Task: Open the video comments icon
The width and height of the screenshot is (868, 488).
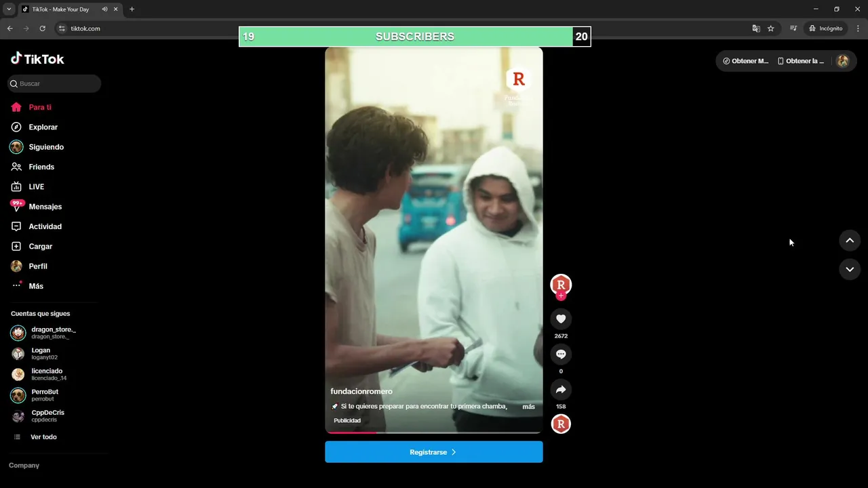Action: (561, 354)
